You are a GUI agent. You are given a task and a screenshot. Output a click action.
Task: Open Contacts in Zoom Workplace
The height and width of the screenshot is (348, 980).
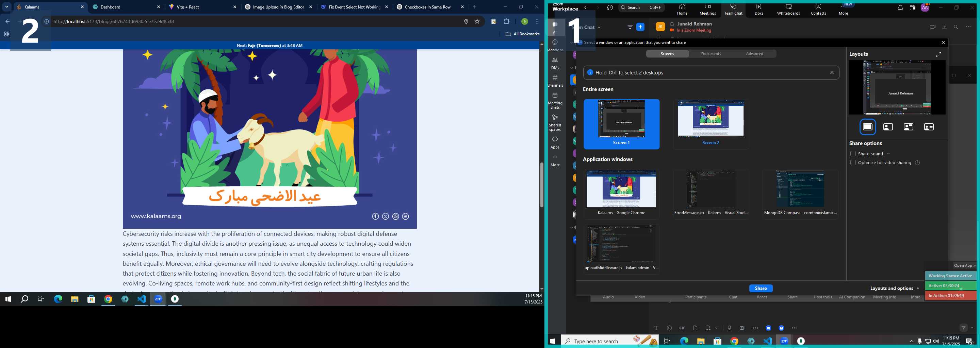click(x=818, y=10)
